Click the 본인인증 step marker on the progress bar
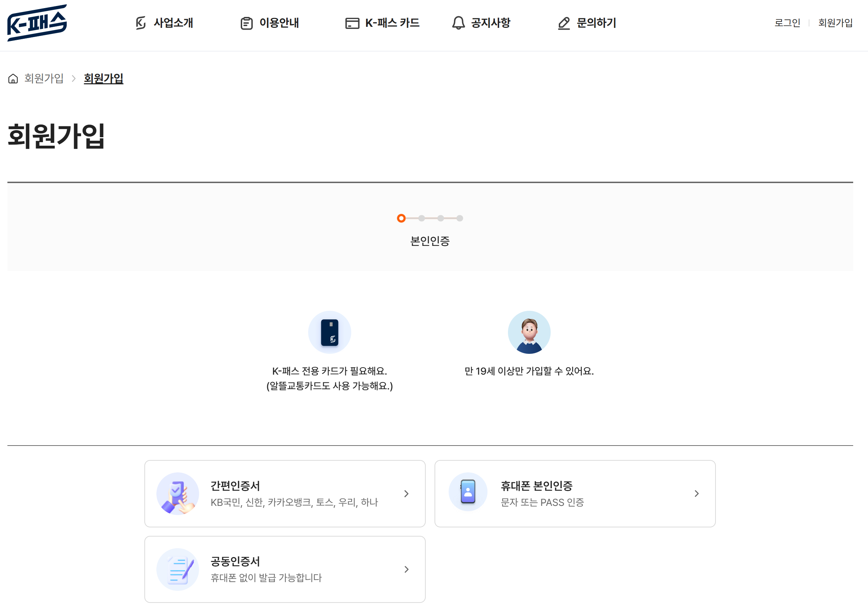Viewport: 868px width, 605px height. point(401,218)
